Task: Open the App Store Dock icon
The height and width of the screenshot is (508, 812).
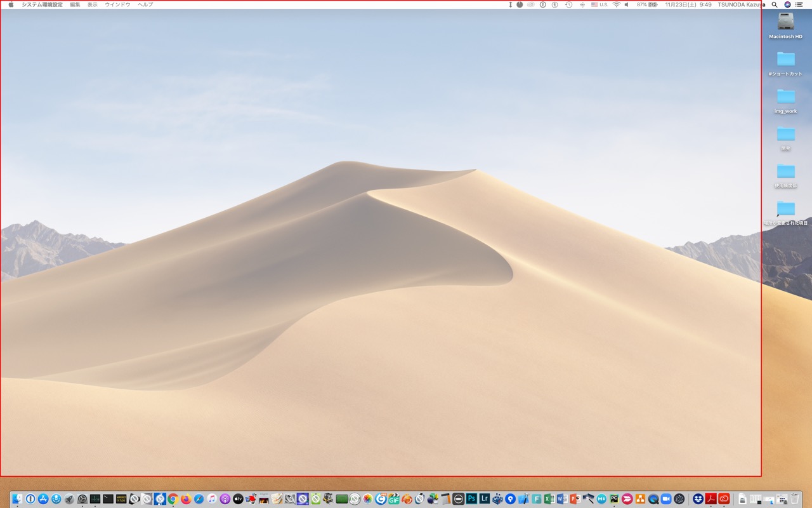Action: tap(43, 499)
